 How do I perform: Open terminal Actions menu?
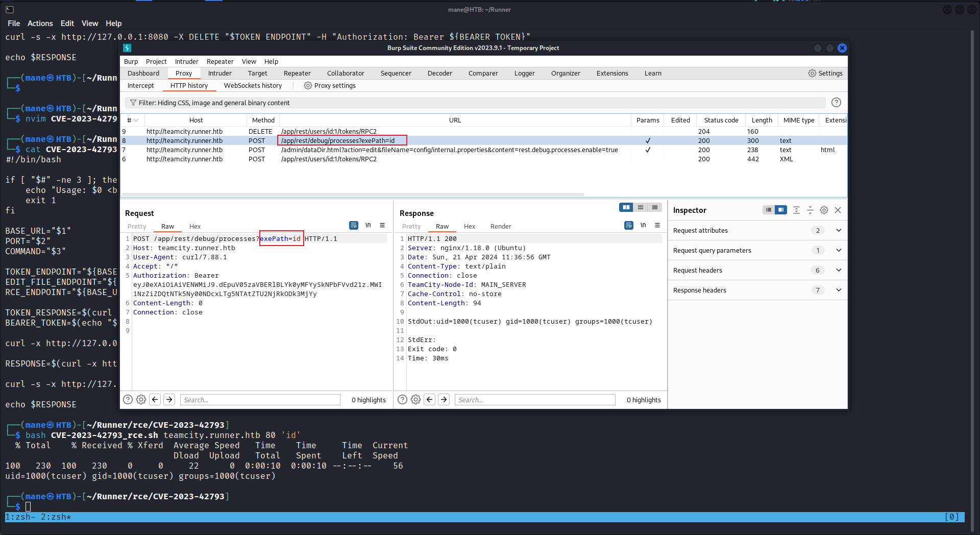coord(40,23)
